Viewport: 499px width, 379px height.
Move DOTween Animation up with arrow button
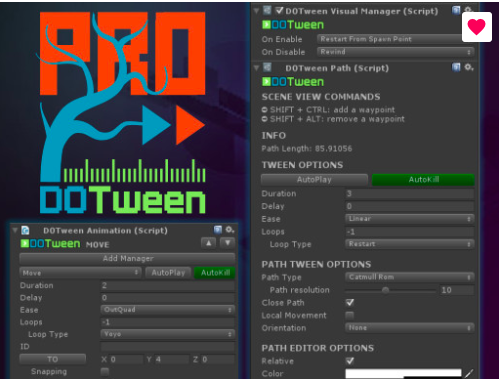[x=209, y=243]
